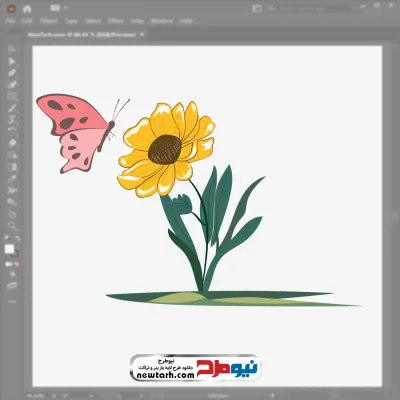Click the workspace layout icon near search
400x400 pixels.
coord(257,9)
